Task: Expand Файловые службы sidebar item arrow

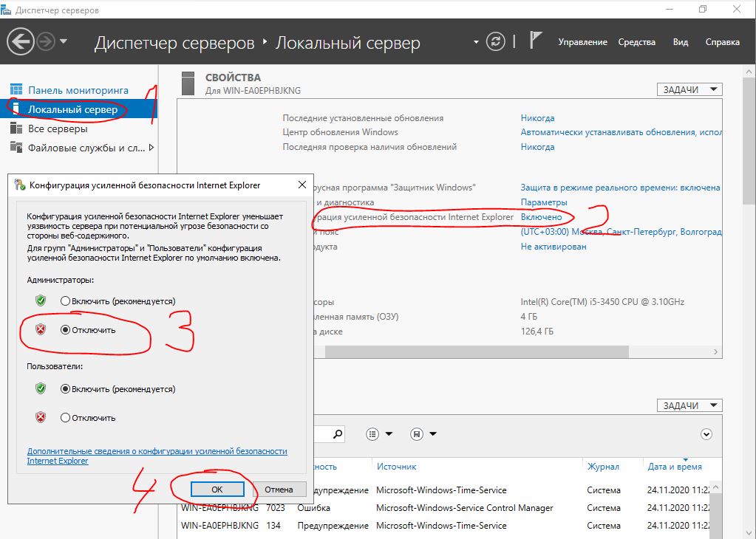Action: point(151,148)
